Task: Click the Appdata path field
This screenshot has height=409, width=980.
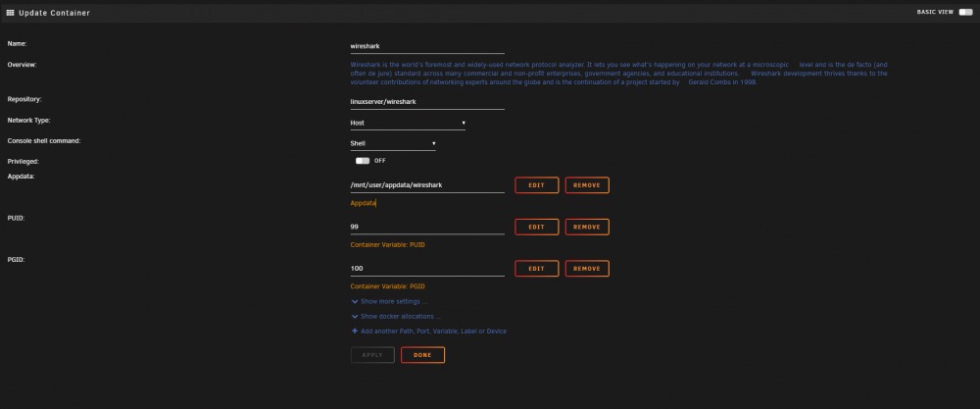Action: pyautogui.click(x=427, y=185)
